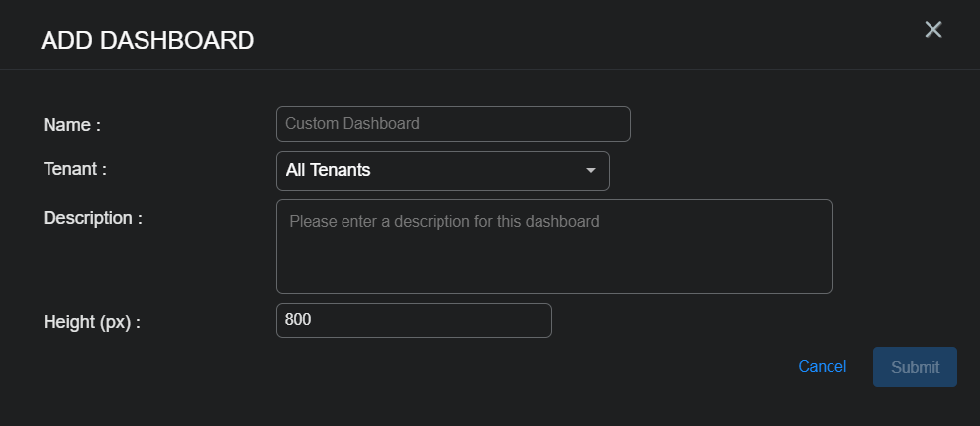The image size is (980, 426).
Task: Select the 'All Tenants' text
Action: (x=328, y=170)
